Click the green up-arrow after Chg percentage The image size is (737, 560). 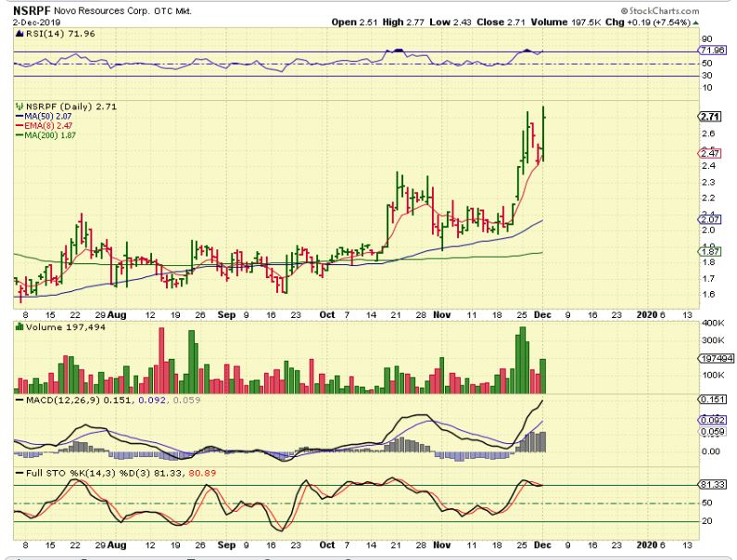[x=695, y=22]
